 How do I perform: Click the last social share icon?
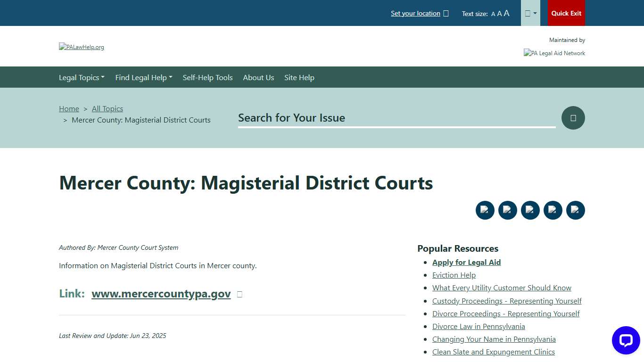pos(576,210)
